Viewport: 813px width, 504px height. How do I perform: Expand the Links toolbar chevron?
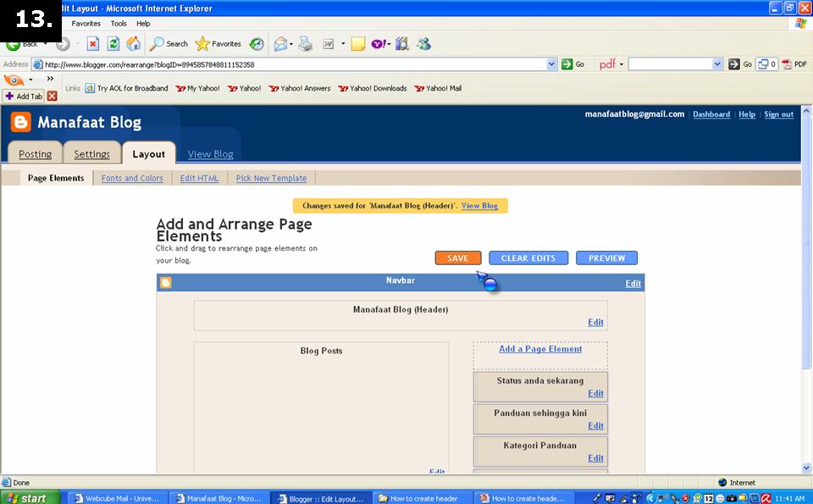pyautogui.click(x=50, y=79)
